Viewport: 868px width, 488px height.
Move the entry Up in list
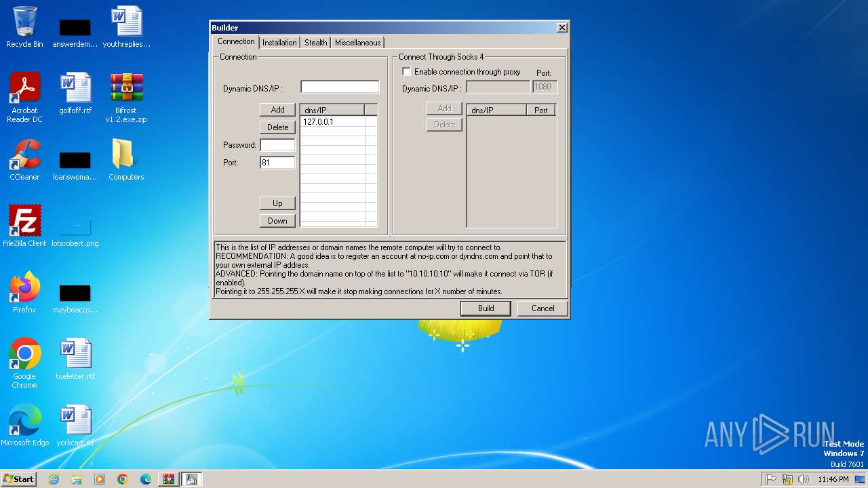point(277,203)
